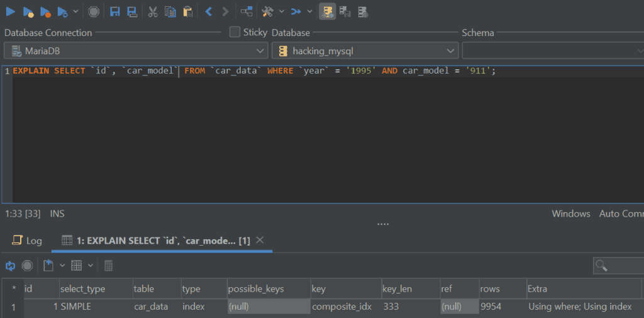This screenshot has height=318, width=644.
Task: Click the rows column header
Action: (x=502, y=289)
